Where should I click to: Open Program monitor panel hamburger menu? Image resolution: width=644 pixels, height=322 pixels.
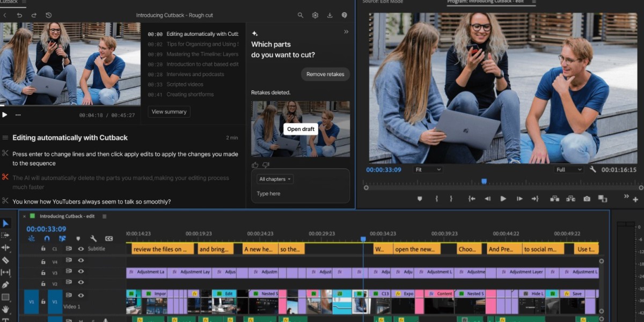(x=534, y=2)
